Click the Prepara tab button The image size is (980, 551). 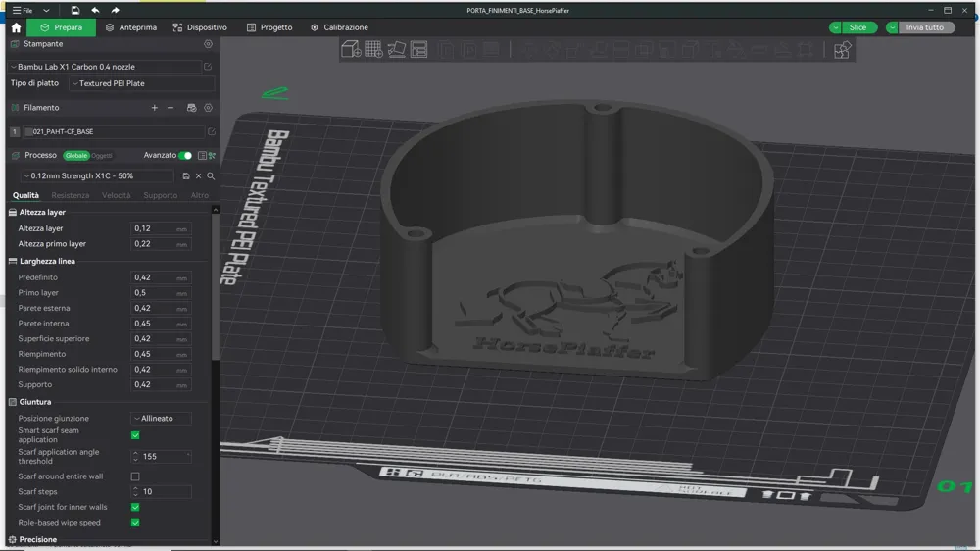[x=62, y=27]
